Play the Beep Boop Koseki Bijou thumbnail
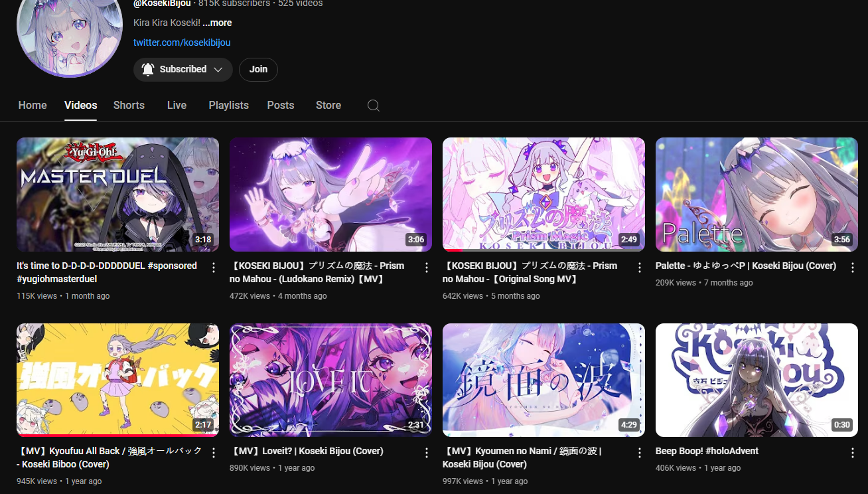868x494 pixels. coord(757,380)
